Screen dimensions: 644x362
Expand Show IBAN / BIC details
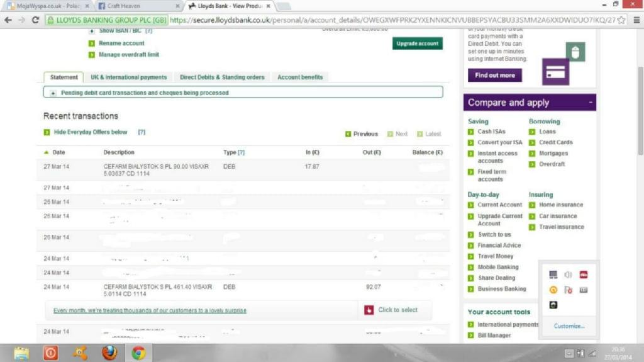pyautogui.click(x=92, y=31)
